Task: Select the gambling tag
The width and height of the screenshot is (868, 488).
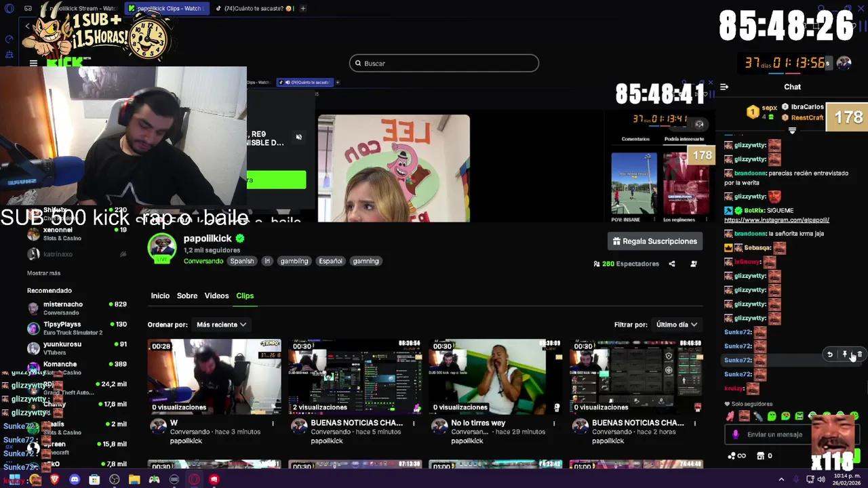Action: (x=294, y=261)
